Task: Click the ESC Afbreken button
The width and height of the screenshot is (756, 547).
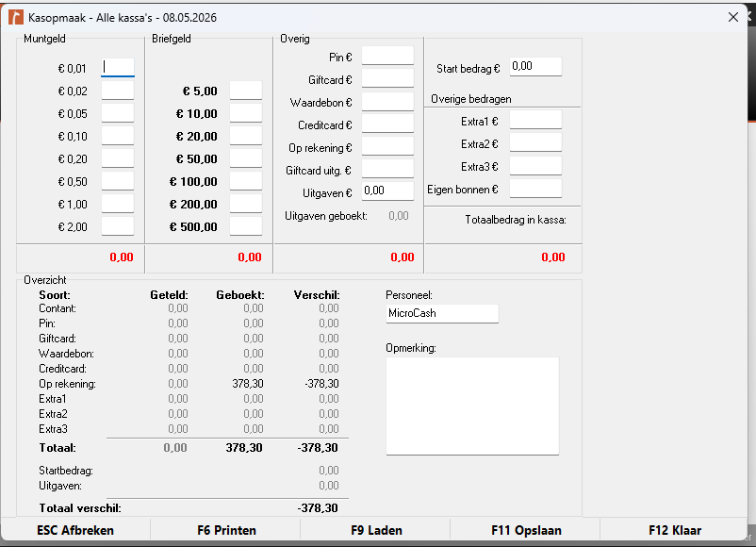Action: point(75,530)
